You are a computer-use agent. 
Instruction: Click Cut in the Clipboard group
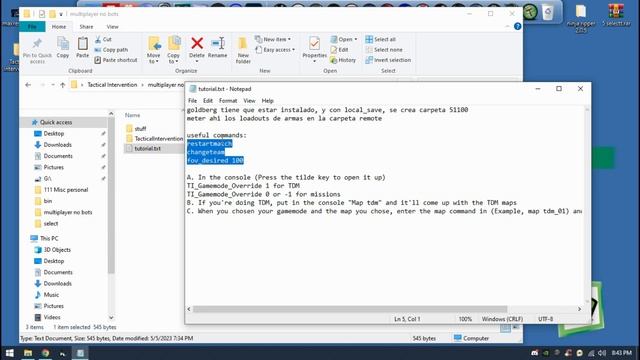(x=103, y=39)
